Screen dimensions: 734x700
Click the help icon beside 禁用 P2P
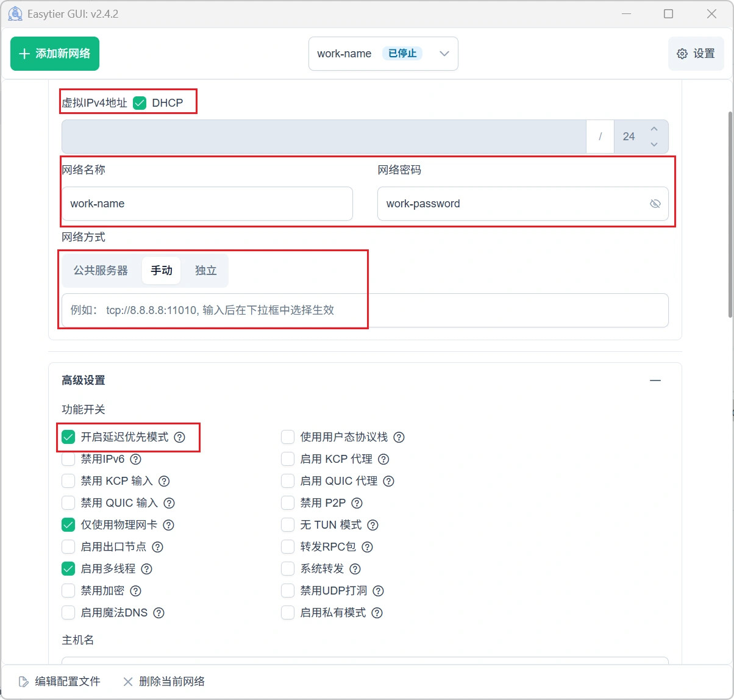pyautogui.click(x=357, y=503)
